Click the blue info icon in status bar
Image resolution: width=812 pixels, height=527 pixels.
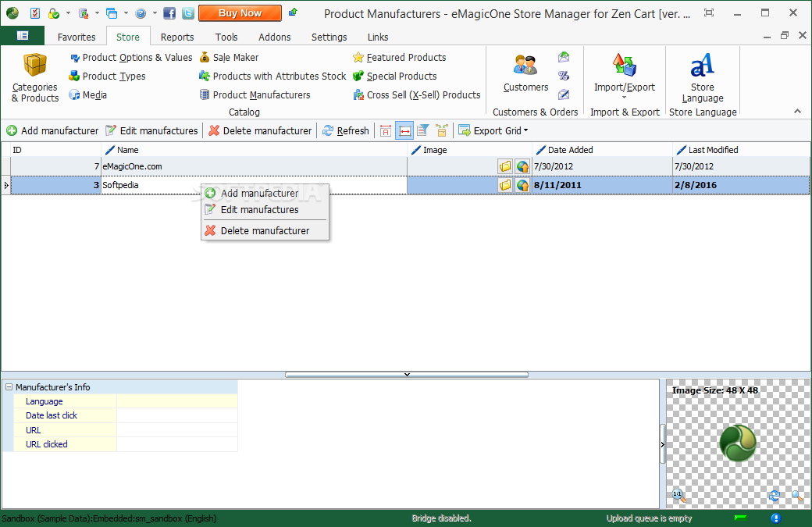775,518
